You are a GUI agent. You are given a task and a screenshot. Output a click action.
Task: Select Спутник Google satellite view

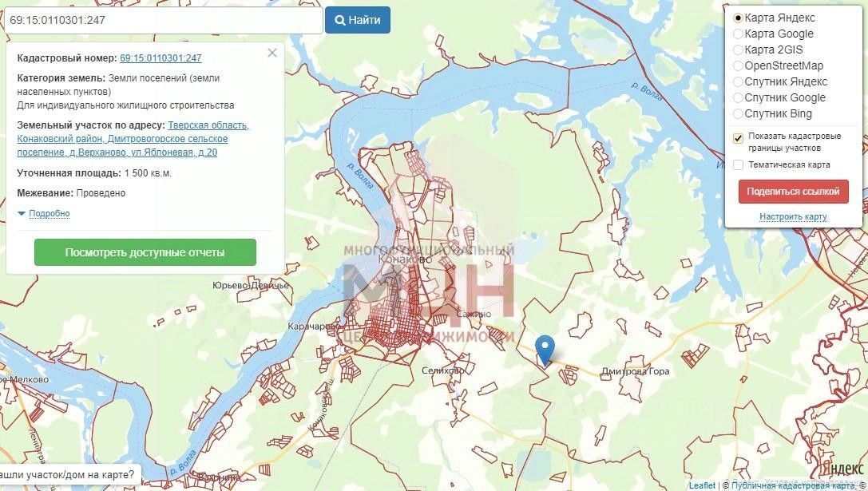(x=738, y=98)
